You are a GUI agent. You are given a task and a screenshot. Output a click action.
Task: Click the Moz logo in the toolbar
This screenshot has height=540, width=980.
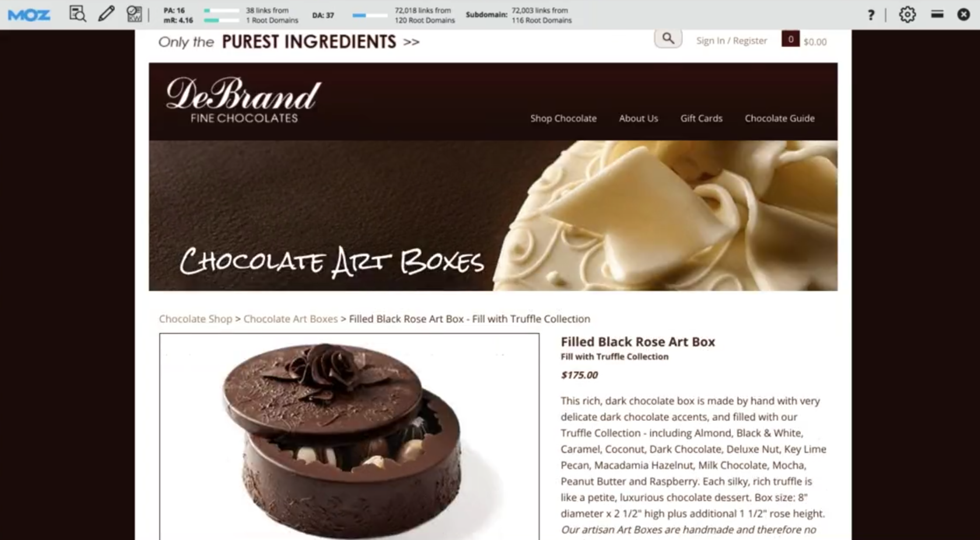click(29, 15)
